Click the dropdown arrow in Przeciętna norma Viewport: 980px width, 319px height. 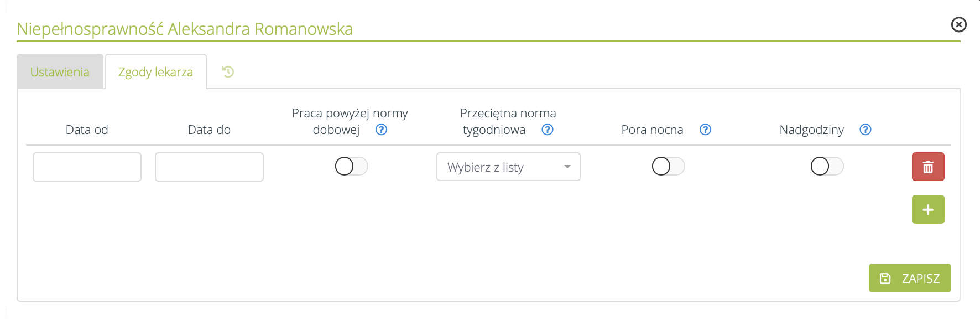(567, 167)
